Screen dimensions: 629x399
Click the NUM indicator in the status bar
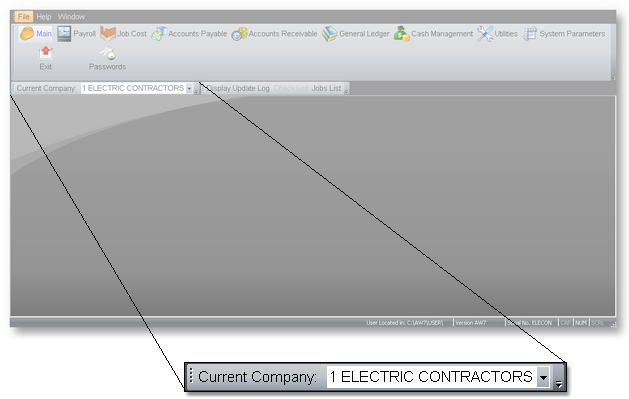point(581,323)
